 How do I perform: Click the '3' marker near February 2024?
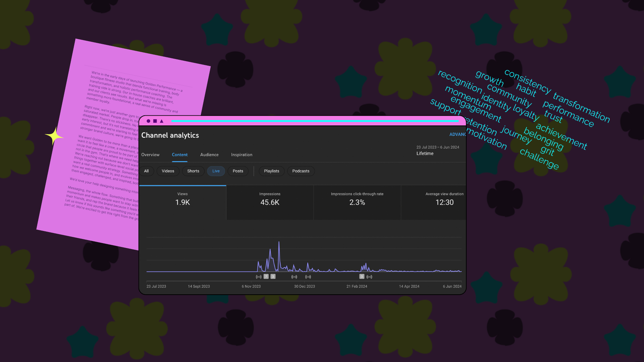tap(362, 277)
